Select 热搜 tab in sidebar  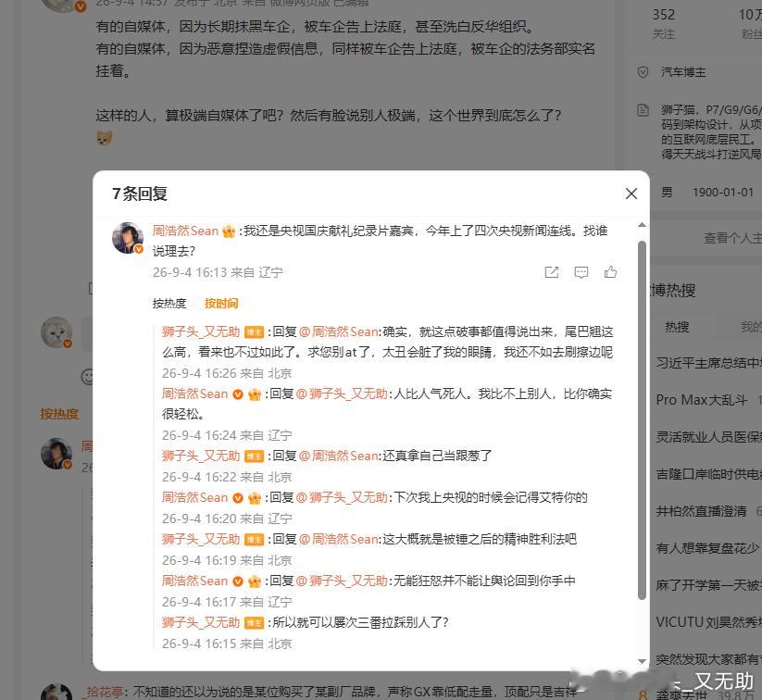[677, 327]
